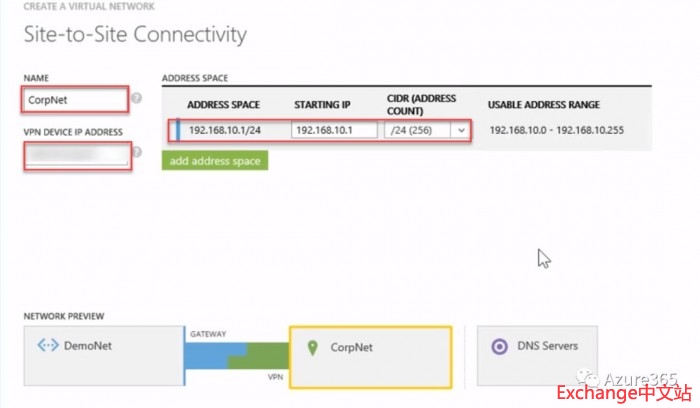Viewport: 700px width, 408px height.
Task: Select the /24 (256) CIDR combo box
Action: click(x=418, y=130)
